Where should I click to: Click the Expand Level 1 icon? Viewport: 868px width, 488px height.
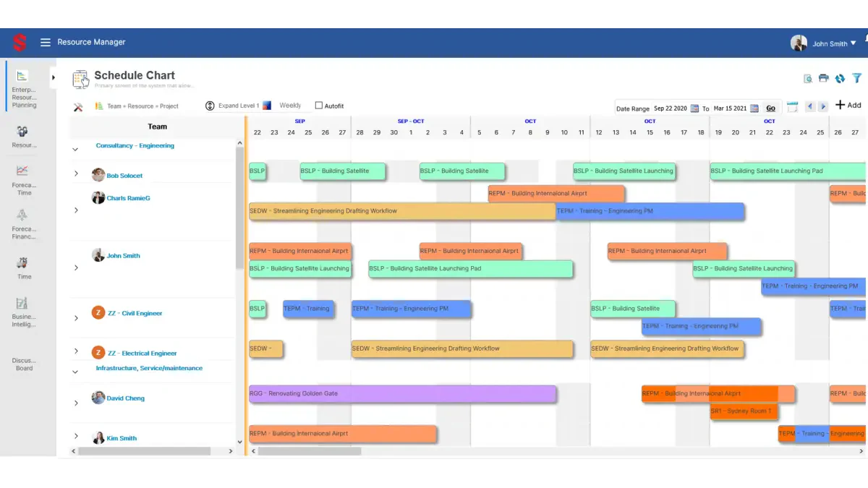coord(210,106)
